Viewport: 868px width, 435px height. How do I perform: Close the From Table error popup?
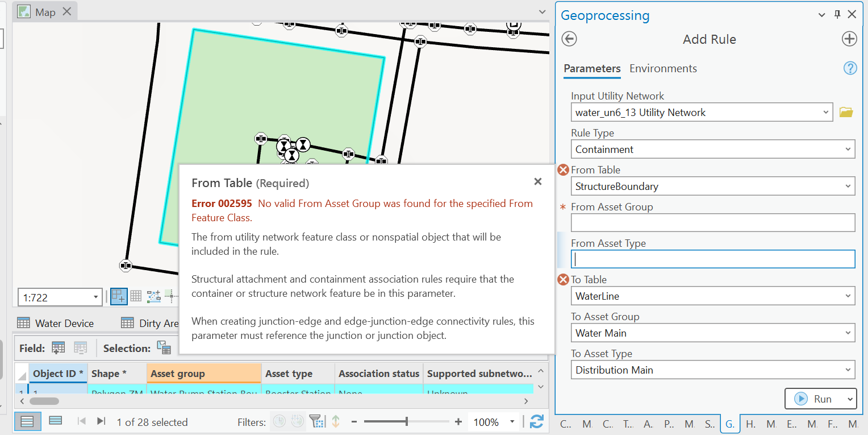[537, 181]
